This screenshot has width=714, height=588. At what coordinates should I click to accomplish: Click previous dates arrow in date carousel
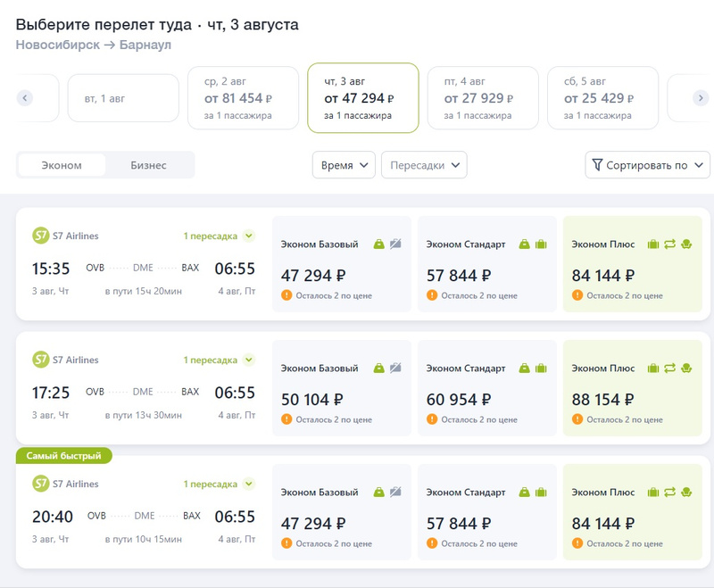(x=25, y=98)
